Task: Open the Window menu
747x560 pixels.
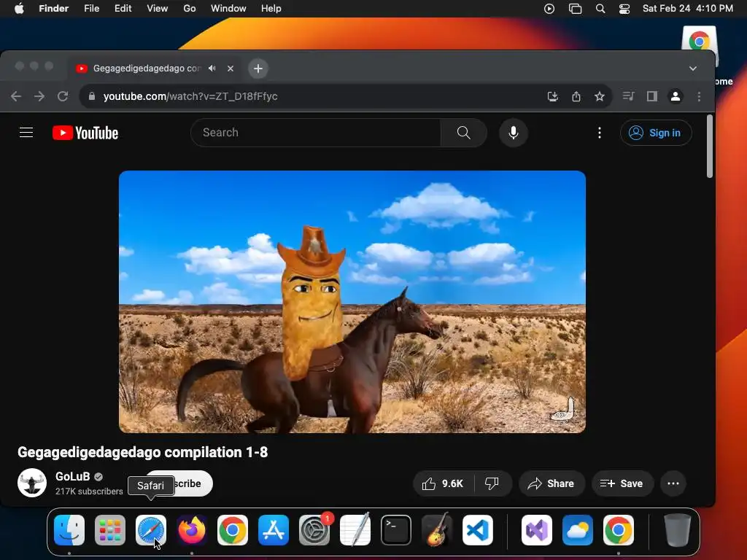Action: pyautogui.click(x=228, y=8)
